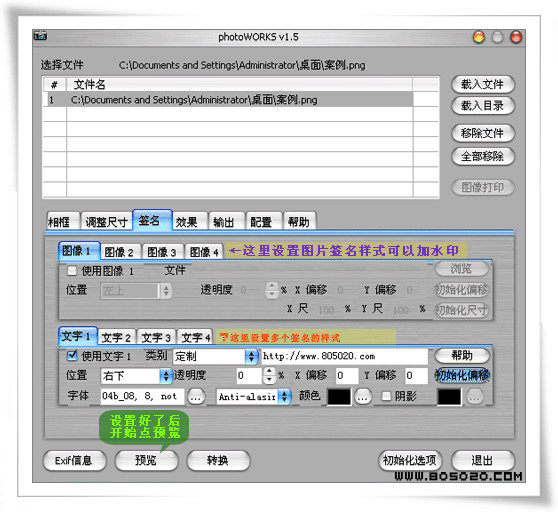
Task: Click the orange minimize orb button
Action: pos(479,37)
